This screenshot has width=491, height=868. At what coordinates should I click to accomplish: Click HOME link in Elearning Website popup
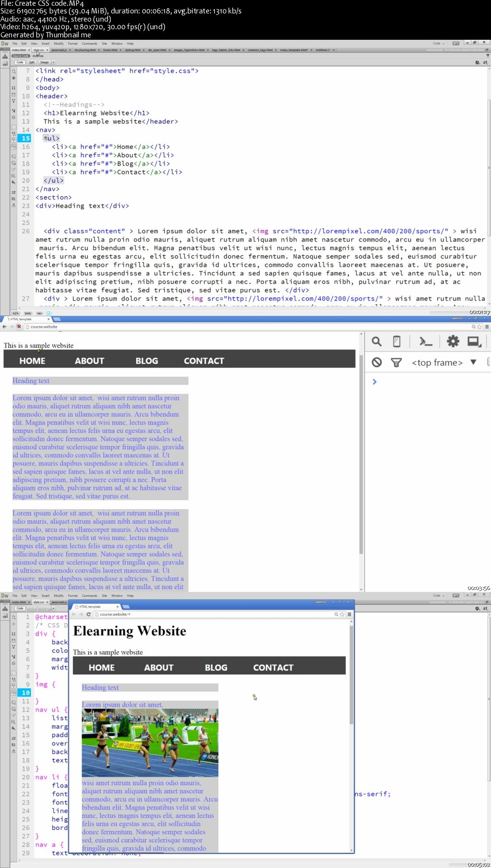point(102,668)
